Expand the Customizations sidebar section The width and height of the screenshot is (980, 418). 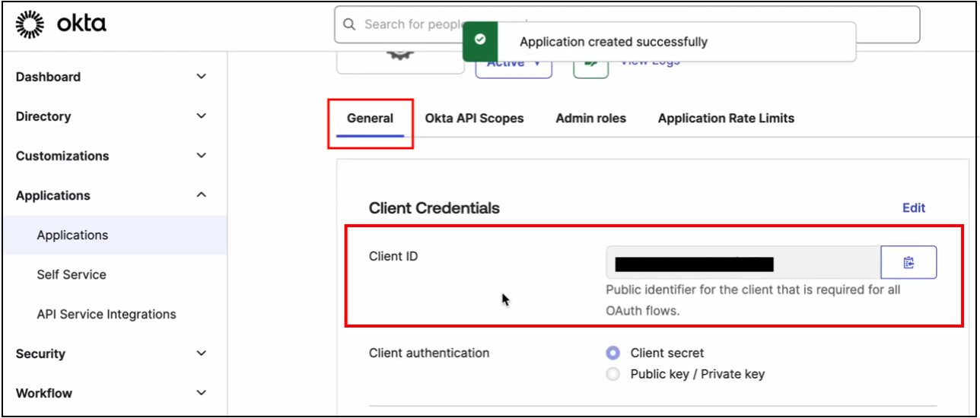point(201,156)
